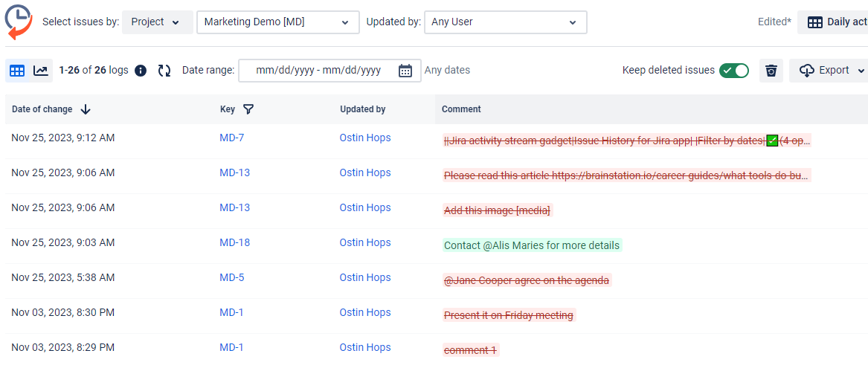Click the Comment column header

tap(461, 109)
